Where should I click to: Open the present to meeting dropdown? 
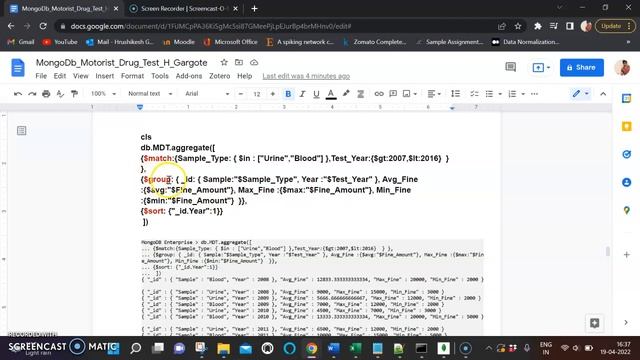coord(542,67)
